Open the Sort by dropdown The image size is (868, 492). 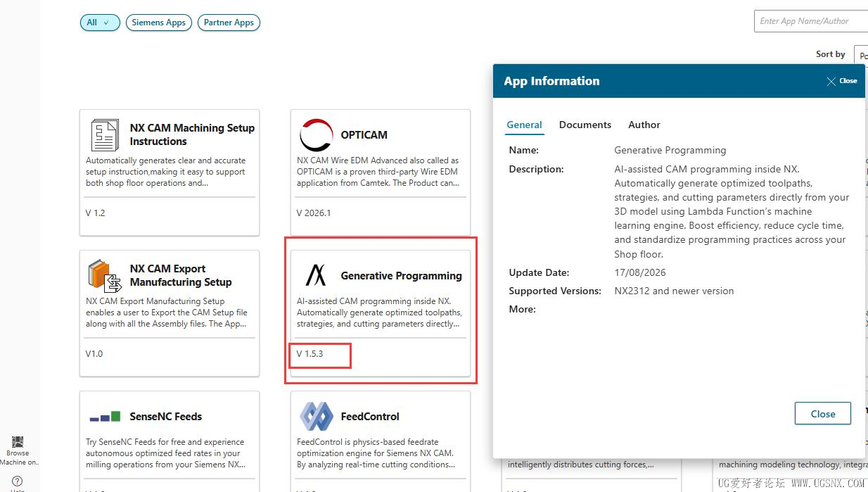pyautogui.click(x=861, y=55)
